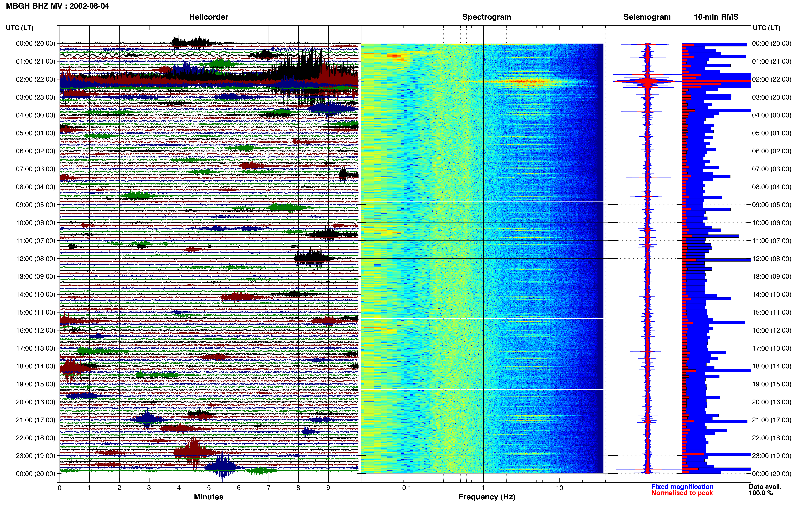Click right time label '04:00 (00:00)'

coord(772,115)
